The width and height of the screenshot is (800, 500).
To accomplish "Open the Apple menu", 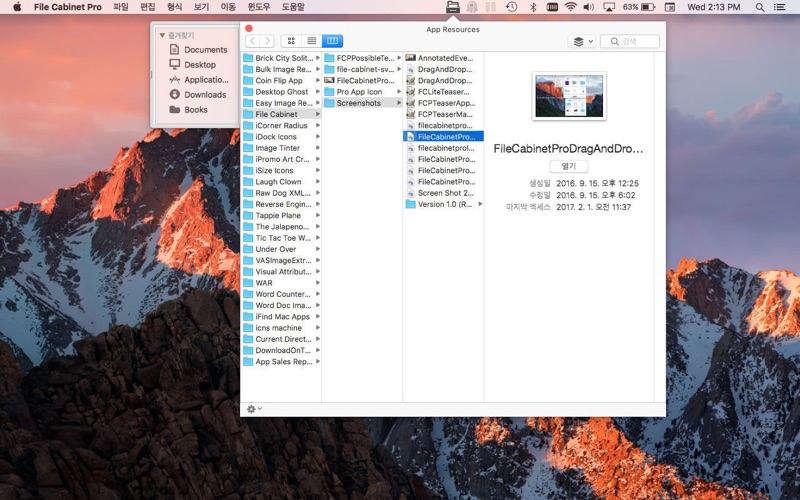I will click(x=17, y=7).
